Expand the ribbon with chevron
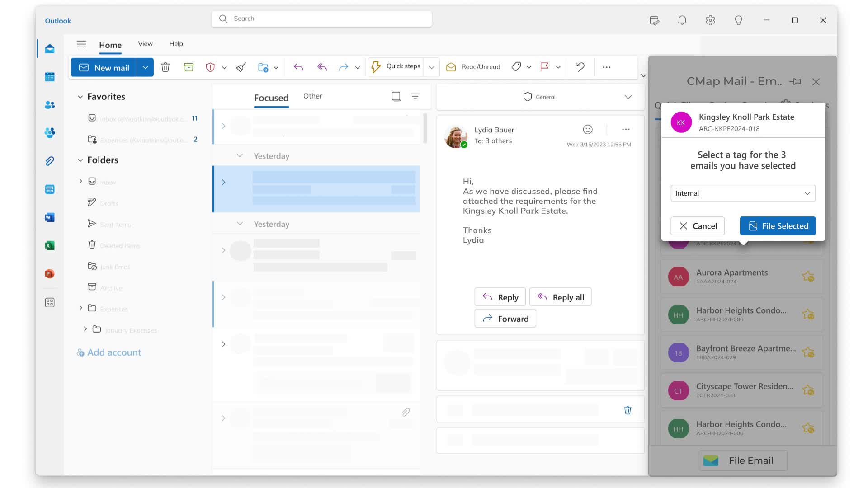Image resolution: width=868 pixels, height=488 pixels. [x=643, y=75]
